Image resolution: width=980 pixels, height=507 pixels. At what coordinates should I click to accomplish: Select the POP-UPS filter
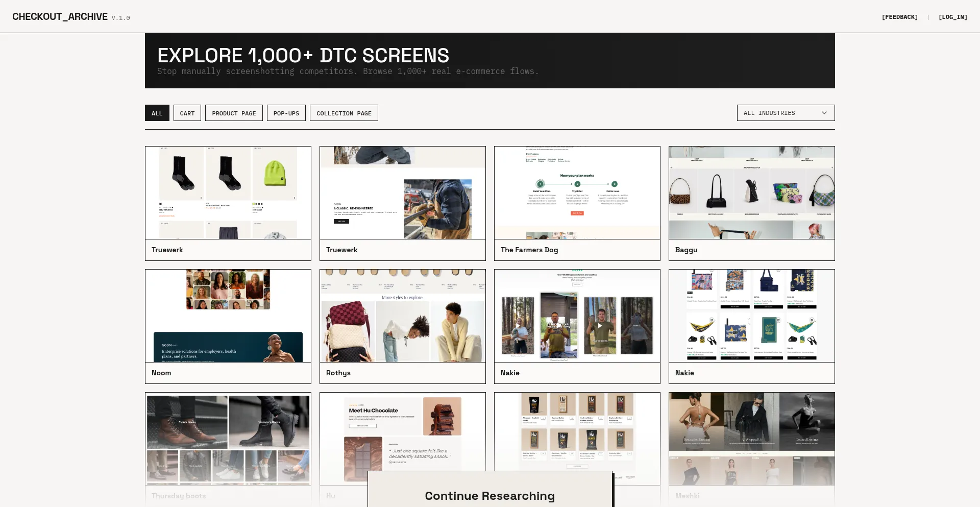pyautogui.click(x=286, y=113)
